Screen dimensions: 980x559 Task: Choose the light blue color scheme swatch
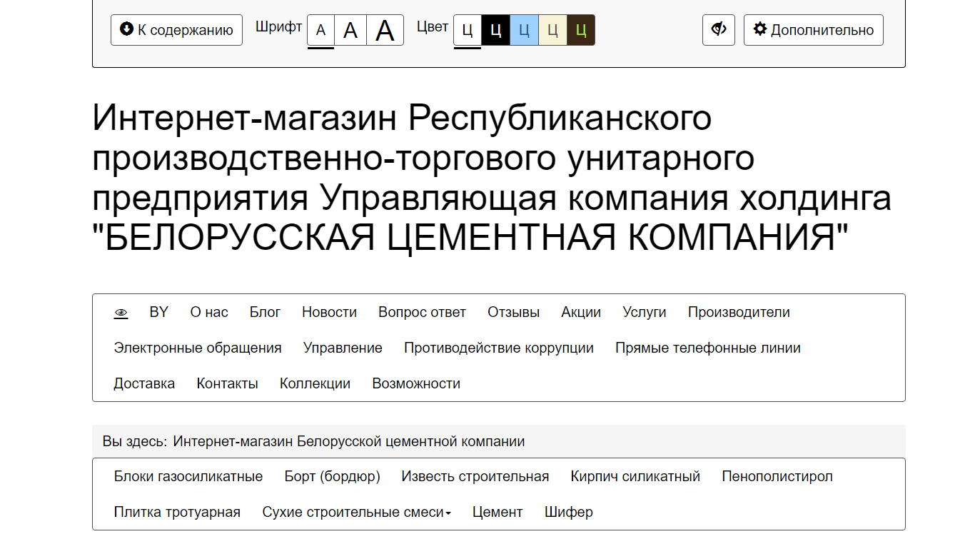[x=524, y=30]
